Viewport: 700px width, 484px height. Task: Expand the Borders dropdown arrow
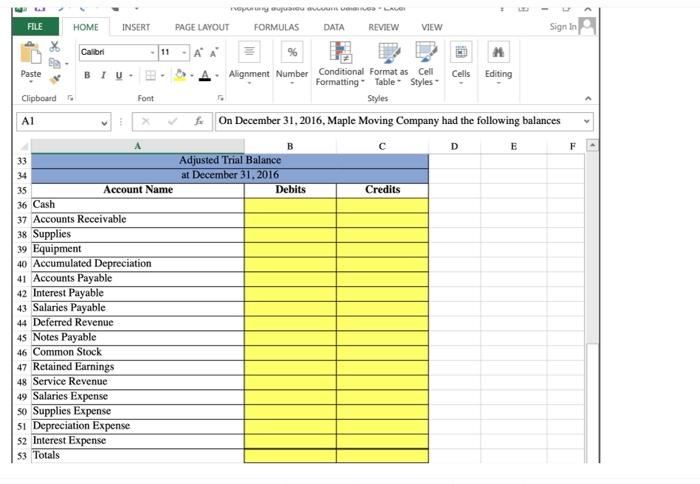pos(162,76)
